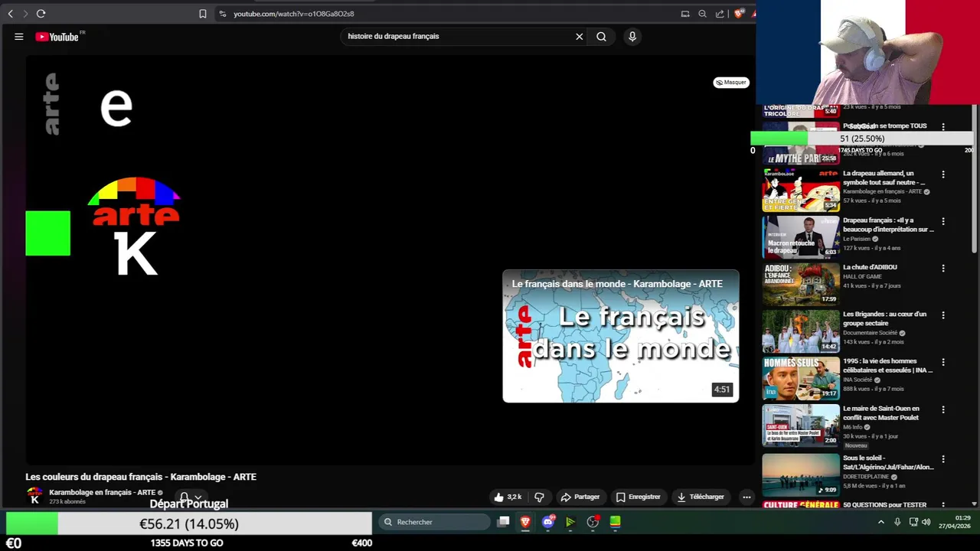Screen dimensions: 980x551
Task: Open Discord from the taskbar
Action: (x=548, y=522)
